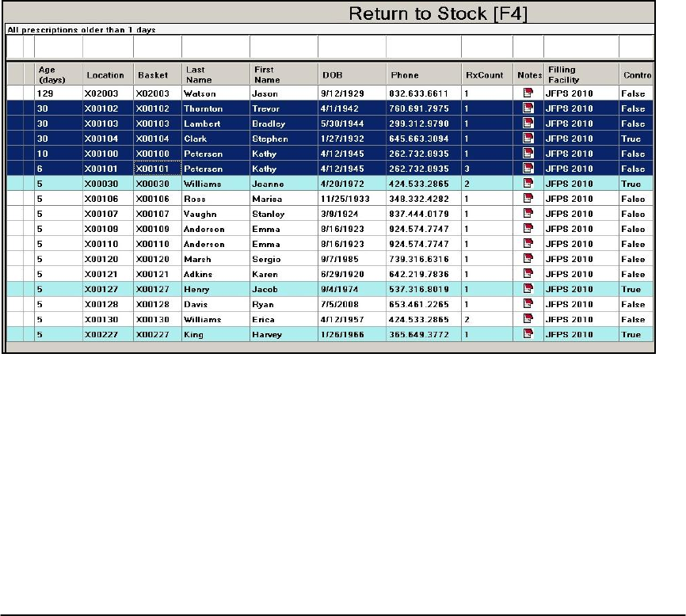The width and height of the screenshot is (686, 616).
Task: Sort by the Filling Facility column header
Action: click(x=581, y=74)
